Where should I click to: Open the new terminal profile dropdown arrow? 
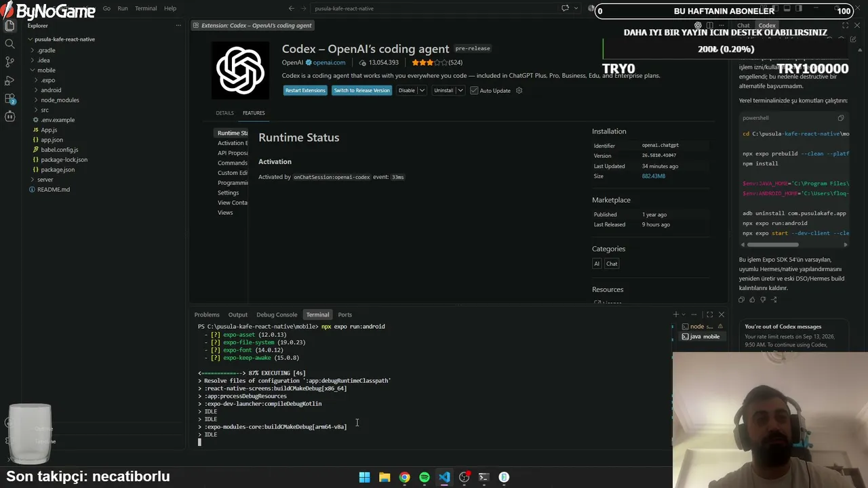click(x=684, y=314)
